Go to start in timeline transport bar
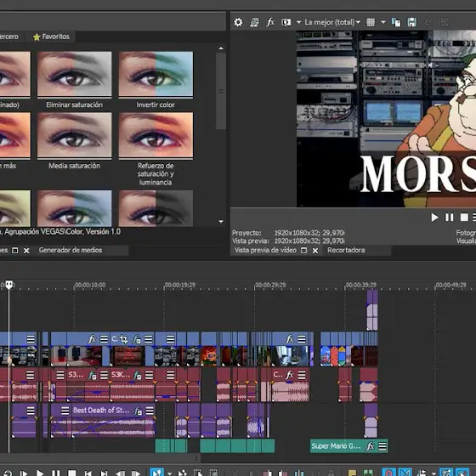The image size is (476, 476). click(x=88, y=473)
